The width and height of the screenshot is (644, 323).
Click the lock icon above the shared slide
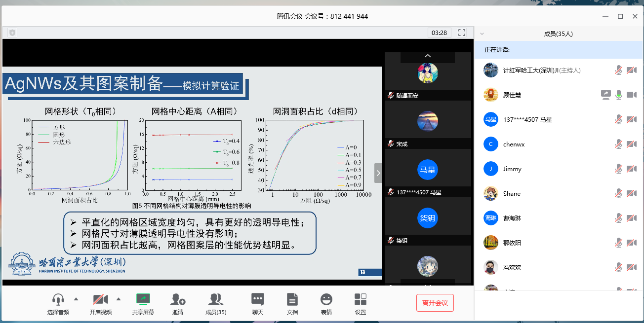(x=11, y=32)
